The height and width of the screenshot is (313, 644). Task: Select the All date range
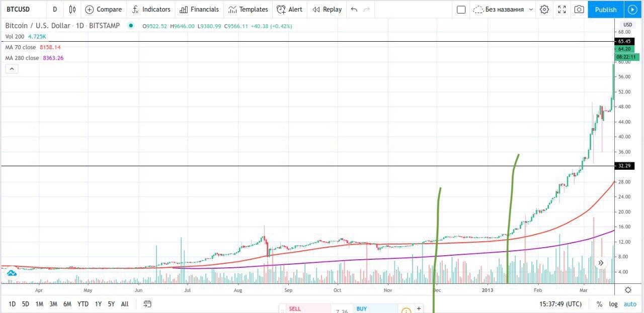pyautogui.click(x=125, y=304)
